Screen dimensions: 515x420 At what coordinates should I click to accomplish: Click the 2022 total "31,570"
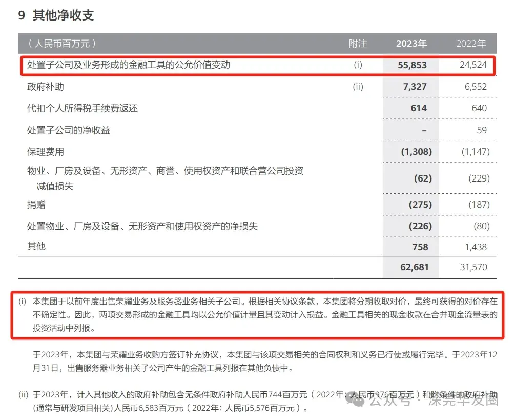473,267
